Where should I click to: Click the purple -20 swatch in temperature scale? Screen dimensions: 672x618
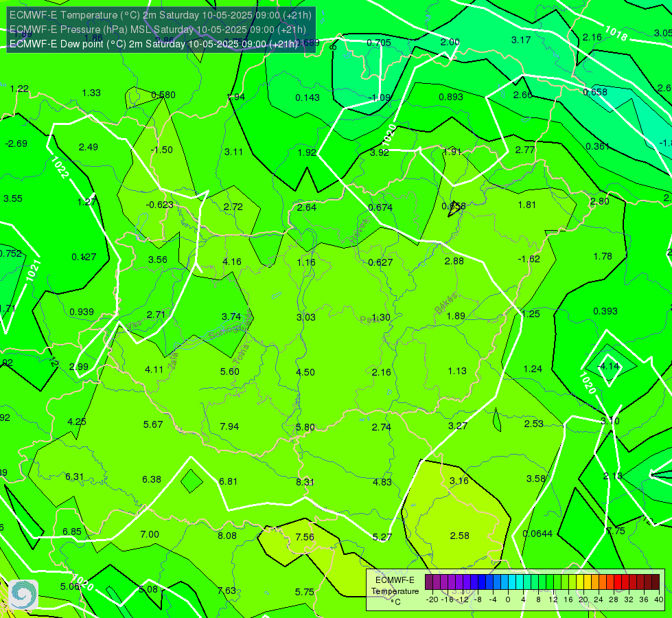click(x=429, y=582)
